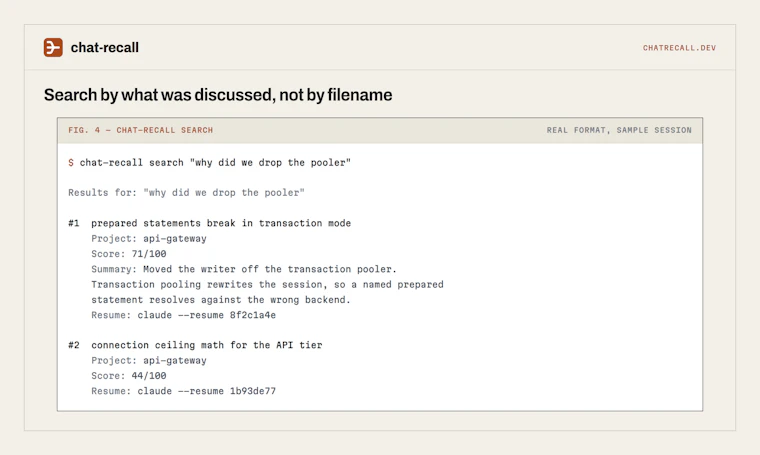
Task: Click the 'Score: 44/100' line
Action: tap(128, 376)
